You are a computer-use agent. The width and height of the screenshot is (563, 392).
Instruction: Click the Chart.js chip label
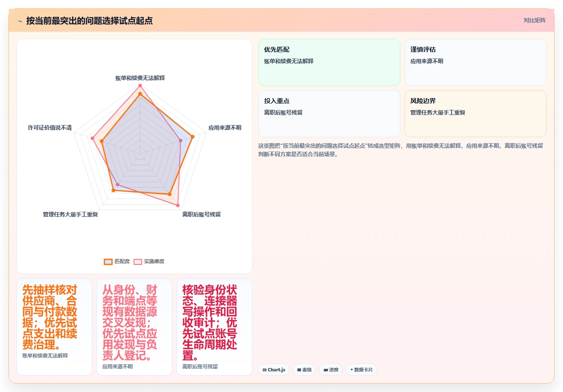click(x=276, y=370)
